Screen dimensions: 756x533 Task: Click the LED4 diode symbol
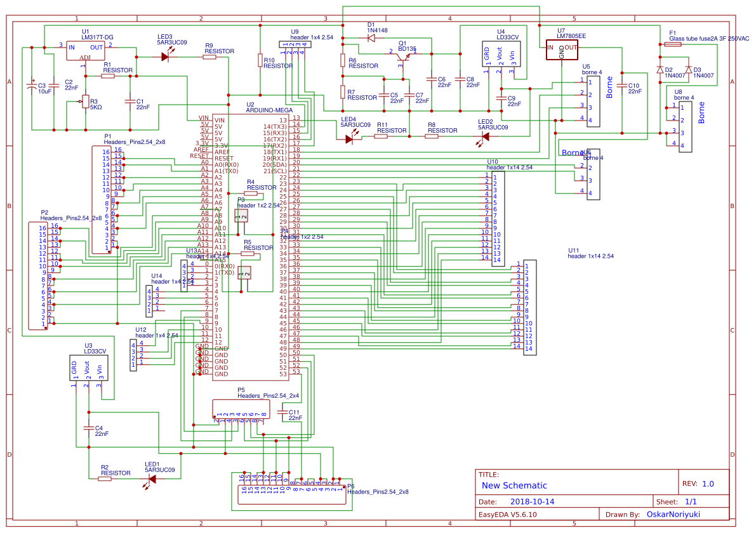[x=350, y=138]
